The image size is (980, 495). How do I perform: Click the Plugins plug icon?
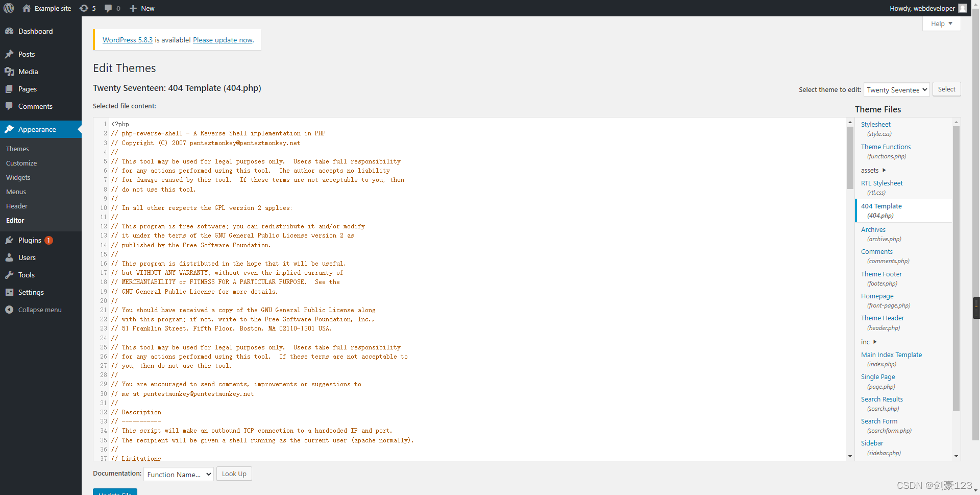coord(9,240)
